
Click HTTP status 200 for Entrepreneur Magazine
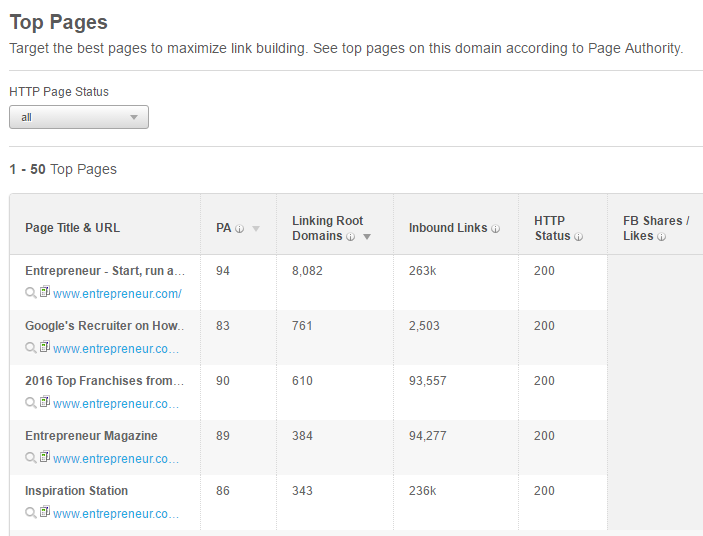544,436
